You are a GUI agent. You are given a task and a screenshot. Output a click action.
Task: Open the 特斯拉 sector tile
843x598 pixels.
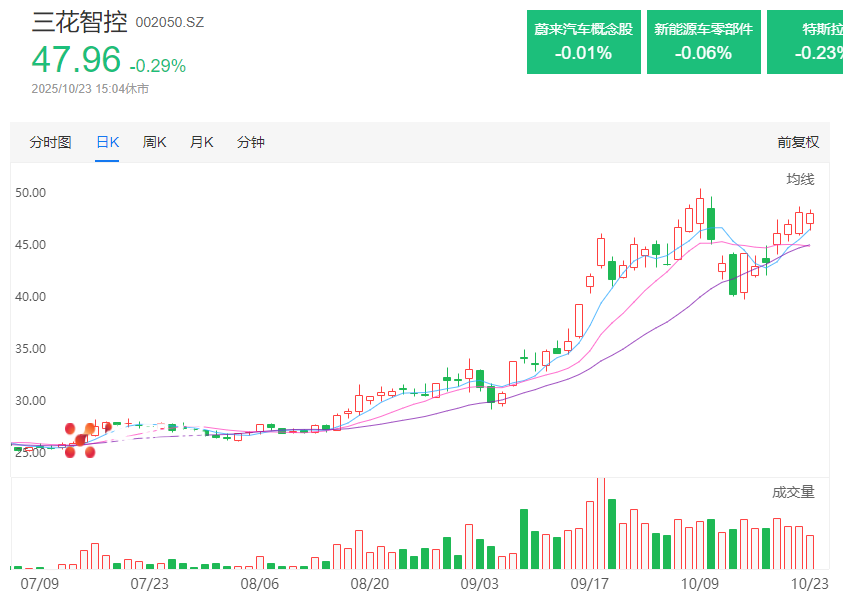coord(808,42)
